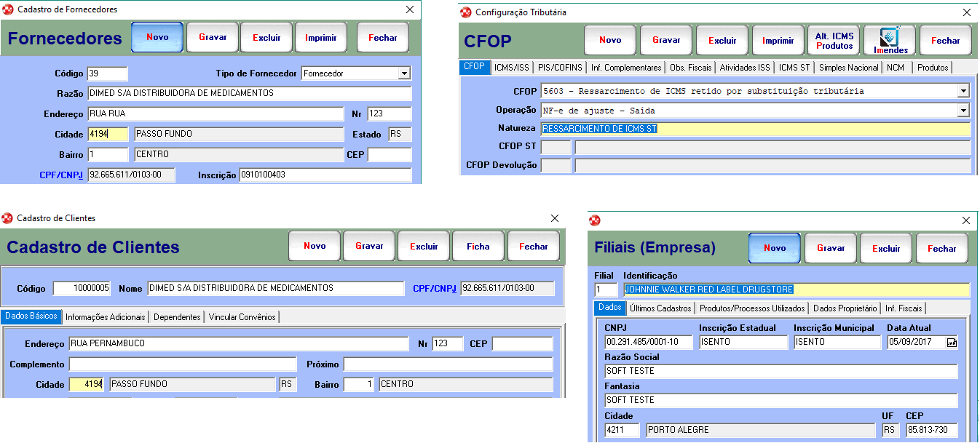Image resolution: width=980 pixels, height=443 pixels.
Task: Click Ficha button in Cadastro de Clientes
Action: (478, 246)
